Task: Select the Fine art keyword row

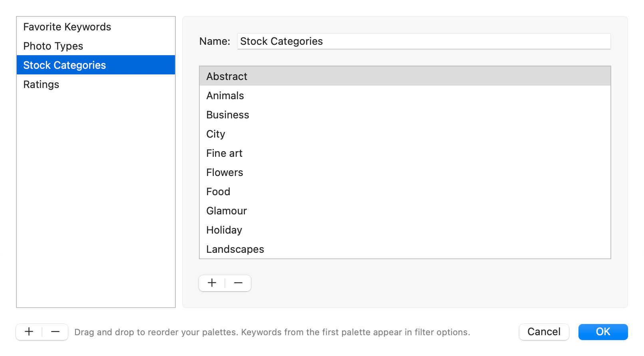Action: click(x=405, y=153)
